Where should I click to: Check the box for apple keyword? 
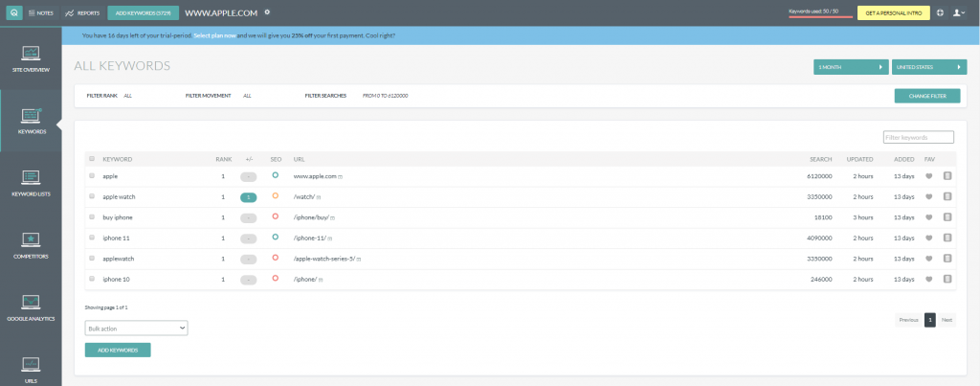92,176
